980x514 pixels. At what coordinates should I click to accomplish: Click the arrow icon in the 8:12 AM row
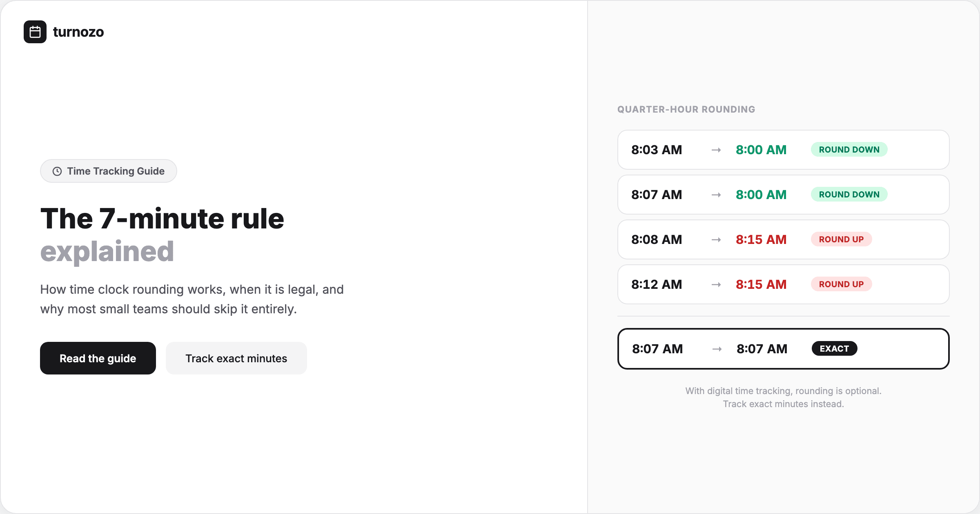tap(716, 284)
